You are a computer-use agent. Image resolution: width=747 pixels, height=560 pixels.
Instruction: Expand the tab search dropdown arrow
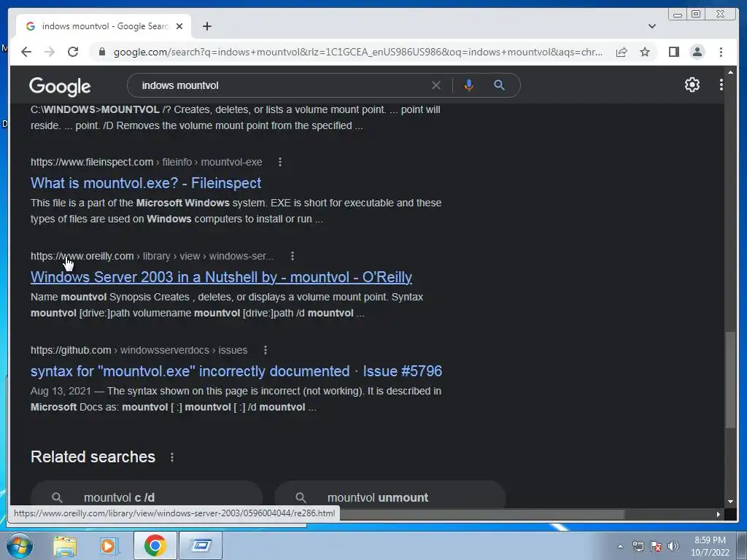pyautogui.click(x=652, y=26)
